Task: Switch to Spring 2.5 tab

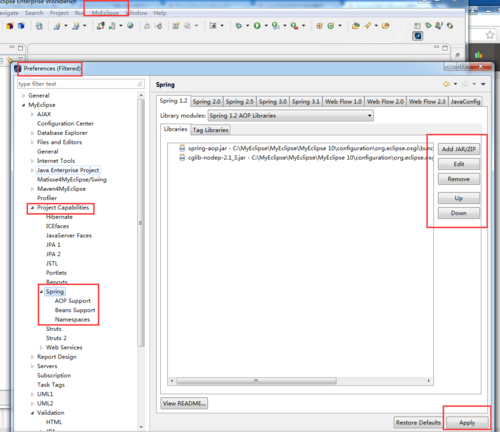Action: coord(239,101)
